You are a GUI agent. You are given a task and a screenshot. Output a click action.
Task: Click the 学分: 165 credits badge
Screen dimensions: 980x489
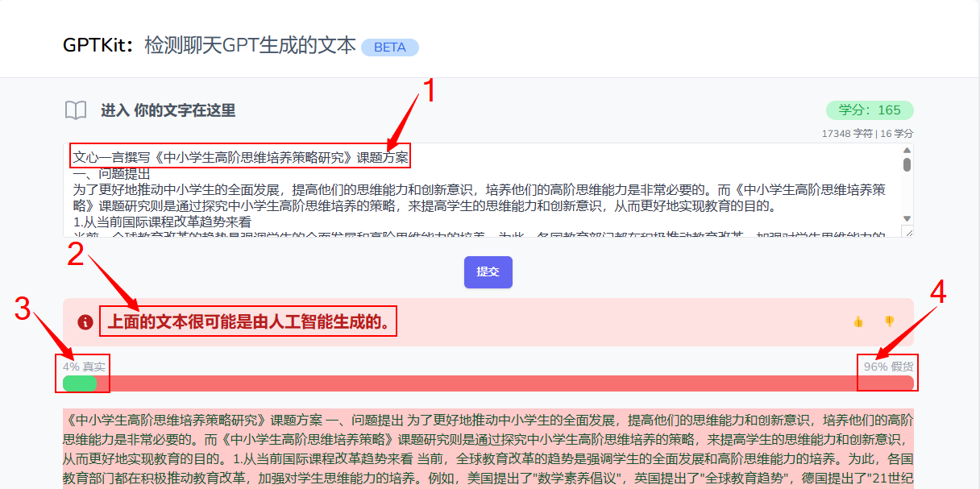869,110
